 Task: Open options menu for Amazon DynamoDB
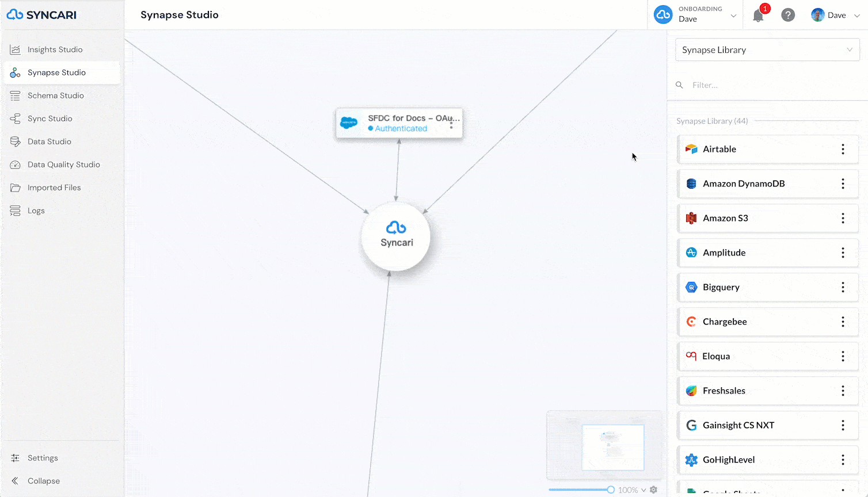[x=843, y=183]
